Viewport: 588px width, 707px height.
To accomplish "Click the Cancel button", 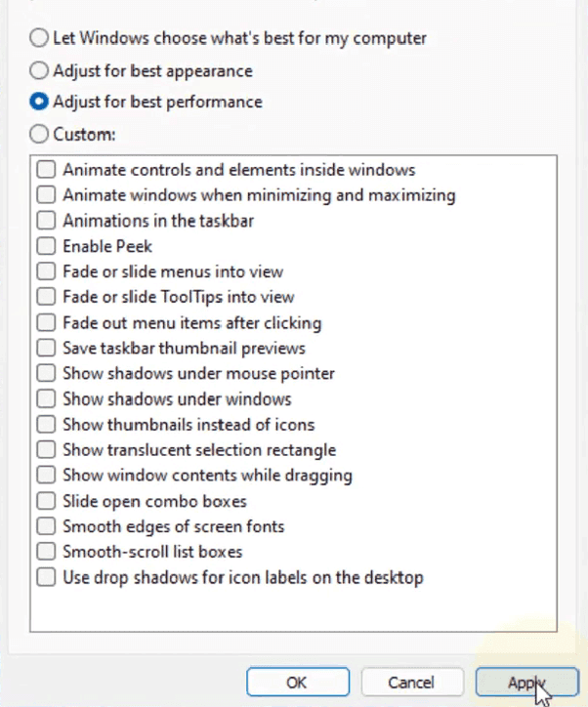I will click(412, 683).
